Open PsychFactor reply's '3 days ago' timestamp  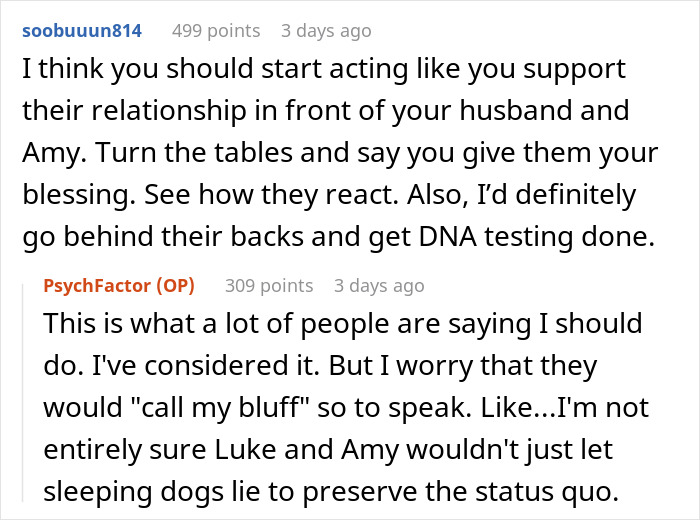click(x=379, y=286)
